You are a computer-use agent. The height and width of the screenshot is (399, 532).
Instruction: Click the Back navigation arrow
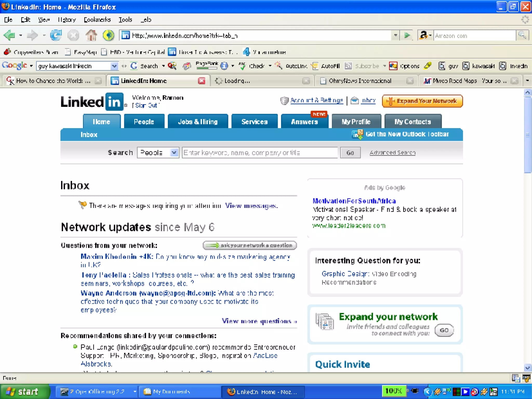point(10,35)
